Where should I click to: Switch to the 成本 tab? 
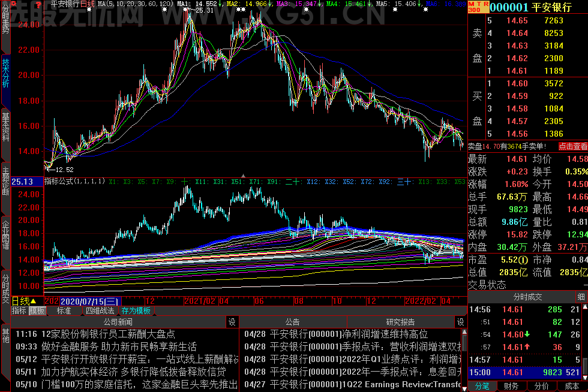pos(572,387)
